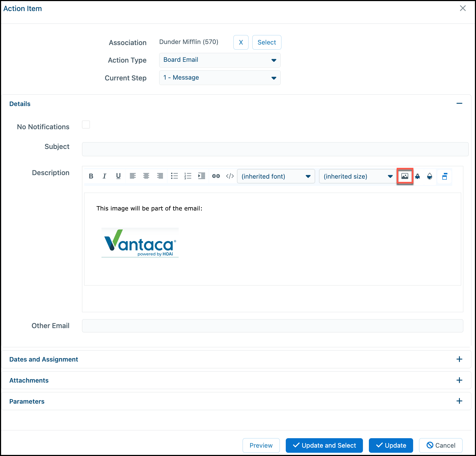Collapse the Details section
The image size is (476, 456).
(x=459, y=104)
